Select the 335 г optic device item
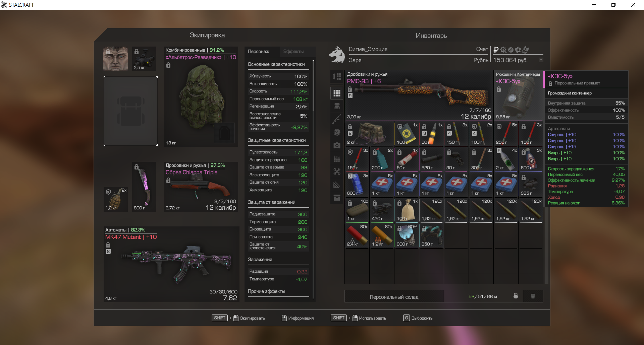 (531, 185)
